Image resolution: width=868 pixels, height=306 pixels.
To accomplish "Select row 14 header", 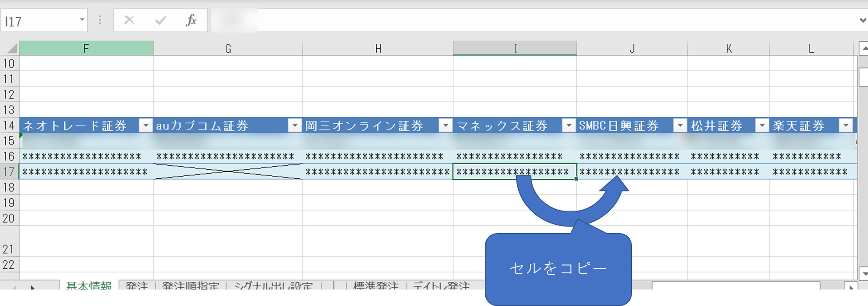I will pos(9,125).
